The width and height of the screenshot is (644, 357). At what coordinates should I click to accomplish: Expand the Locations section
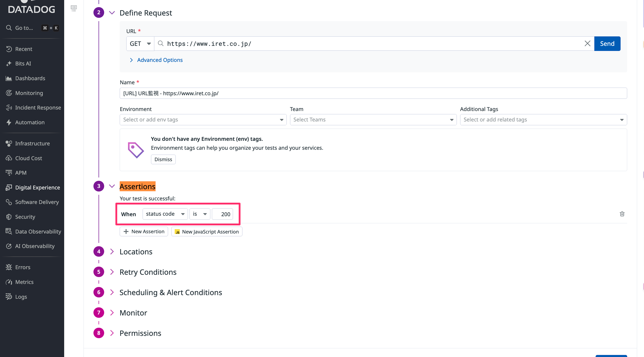tap(136, 252)
